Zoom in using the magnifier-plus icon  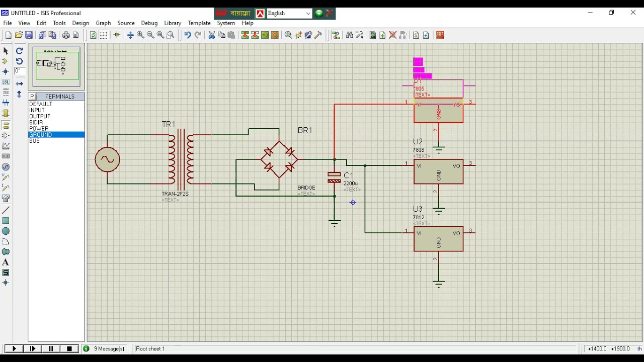pyautogui.click(x=140, y=35)
